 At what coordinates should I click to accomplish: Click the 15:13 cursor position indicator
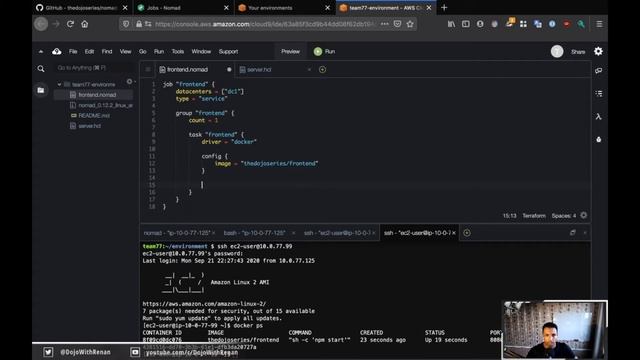click(x=509, y=216)
